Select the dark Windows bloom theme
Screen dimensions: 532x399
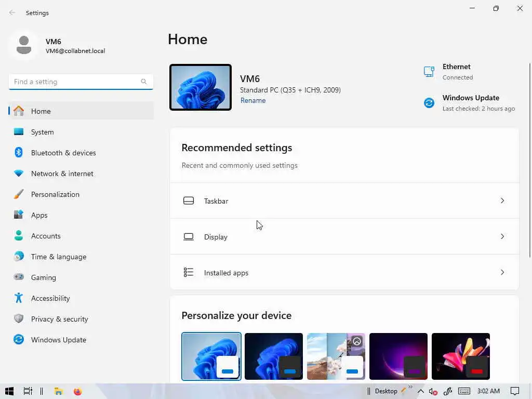[273, 356]
